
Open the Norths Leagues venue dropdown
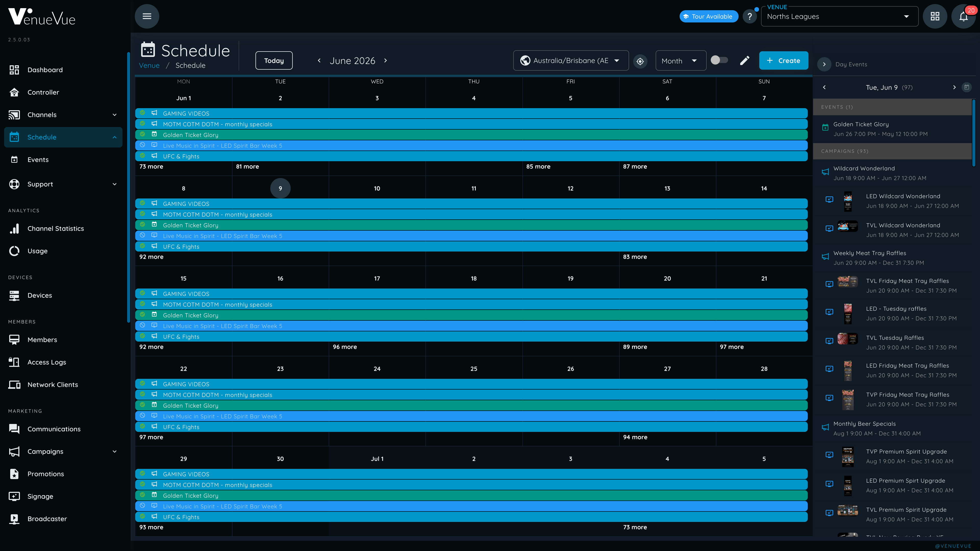pos(840,16)
